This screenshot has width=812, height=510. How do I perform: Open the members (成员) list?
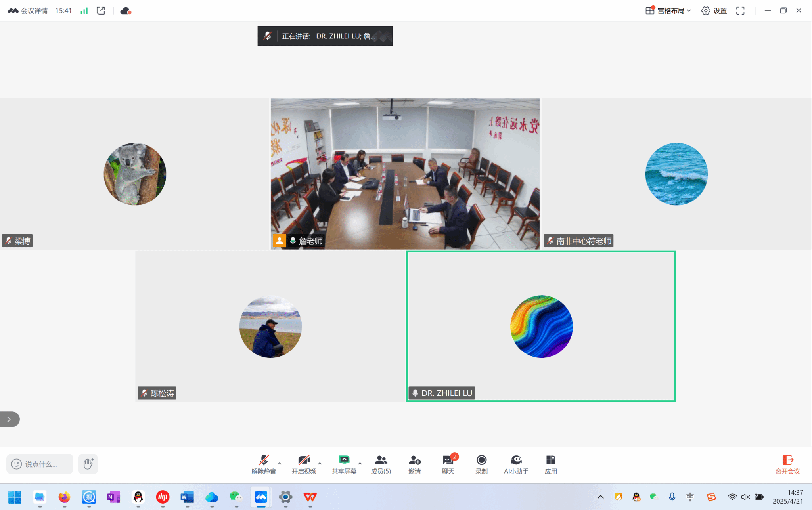(x=381, y=464)
